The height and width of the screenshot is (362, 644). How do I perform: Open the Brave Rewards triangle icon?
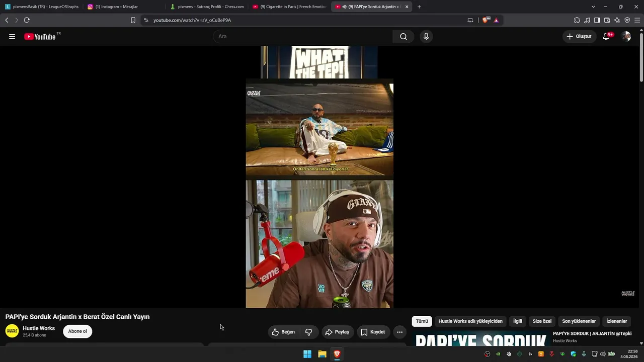pos(496,20)
